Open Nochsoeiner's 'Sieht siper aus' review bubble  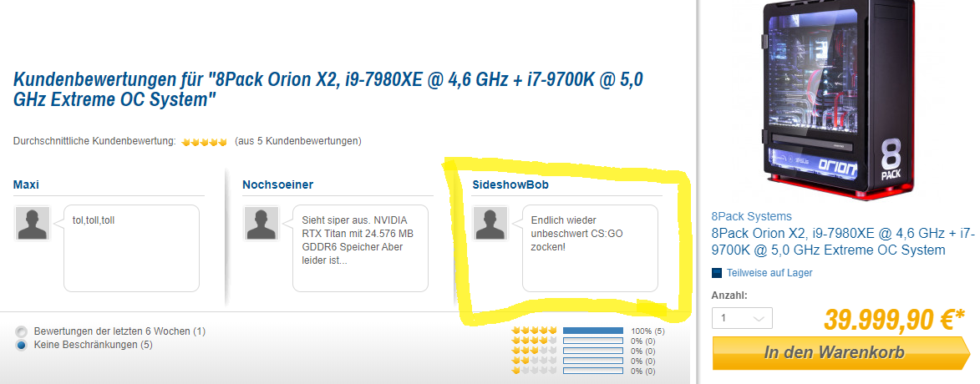[361, 248]
